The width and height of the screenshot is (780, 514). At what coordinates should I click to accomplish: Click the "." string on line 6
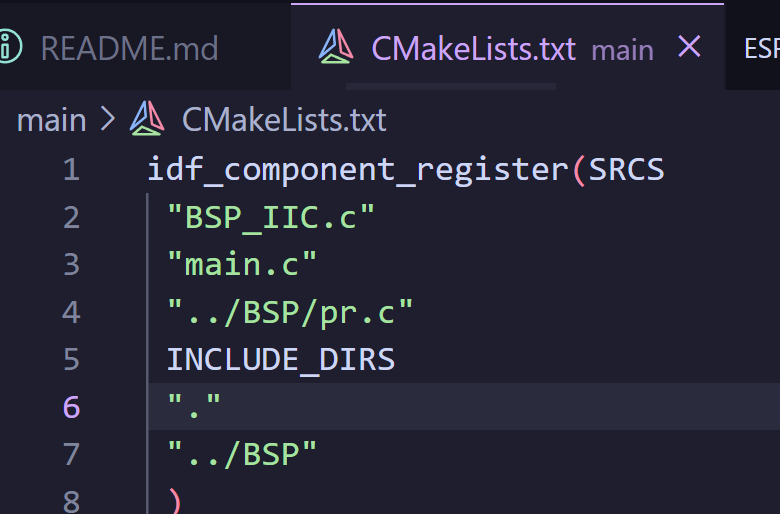194,406
